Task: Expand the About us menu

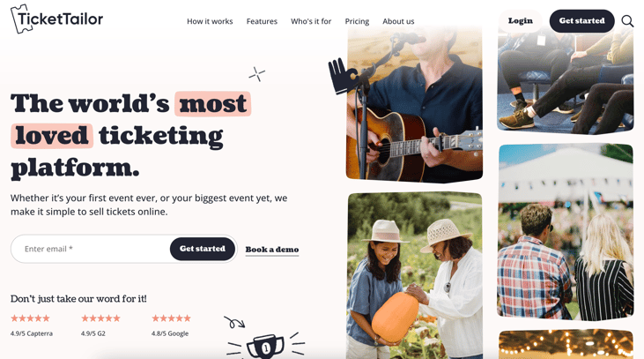Action: click(398, 21)
